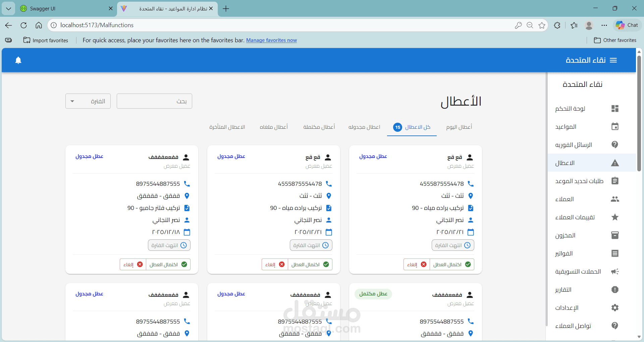644x342 pixels.
Task: Click إلغاء on تركيب فلتر جامبو card
Action: point(133,265)
